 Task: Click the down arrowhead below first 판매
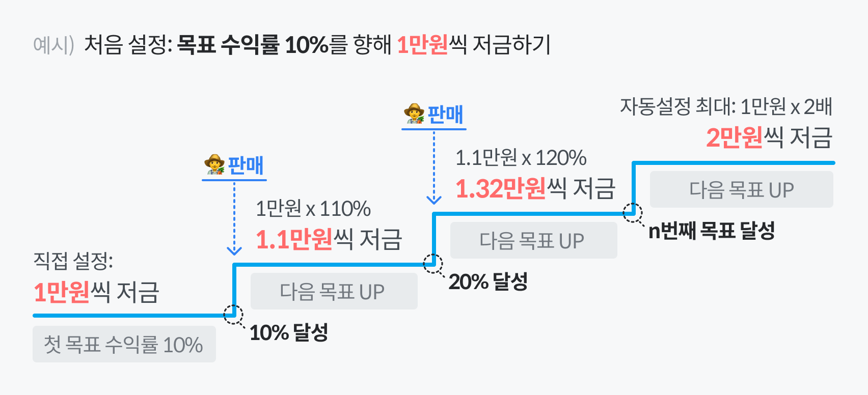[234, 250]
